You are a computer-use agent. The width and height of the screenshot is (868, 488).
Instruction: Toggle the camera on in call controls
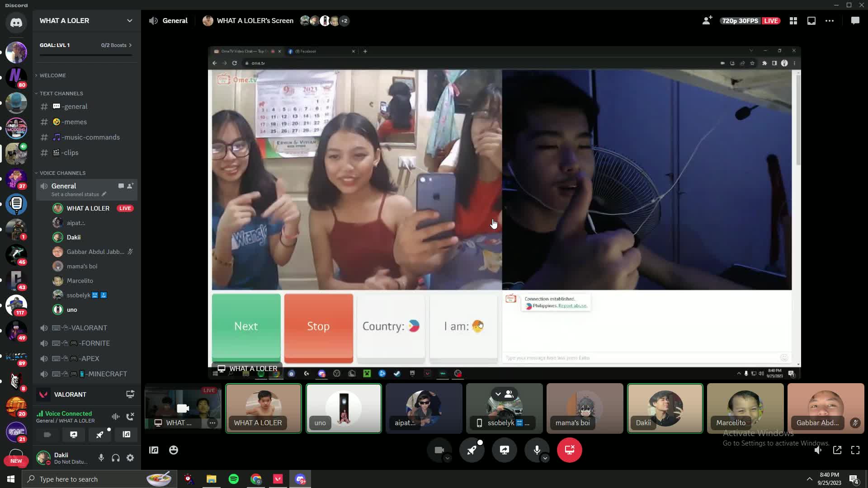tap(439, 450)
